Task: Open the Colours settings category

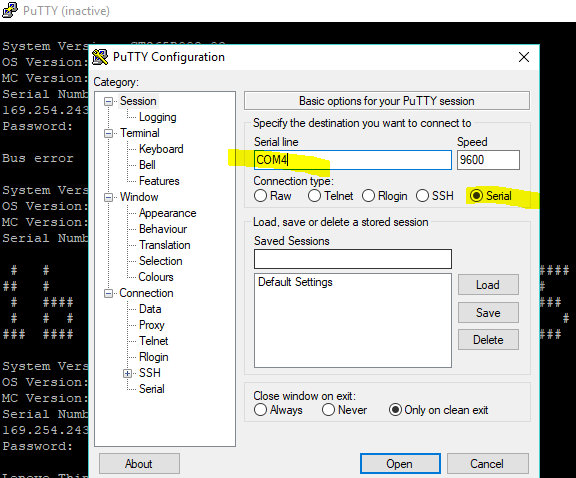Action: 156,277
